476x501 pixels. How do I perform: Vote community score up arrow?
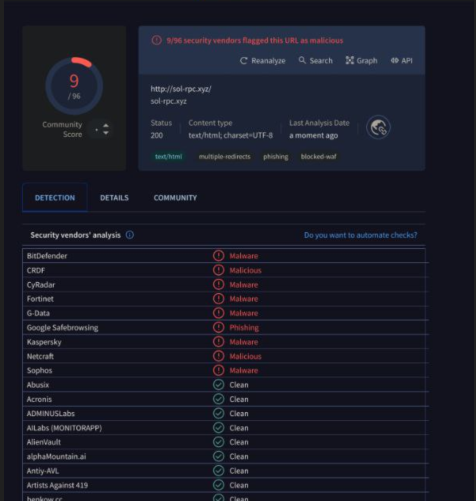tap(106, 125)
